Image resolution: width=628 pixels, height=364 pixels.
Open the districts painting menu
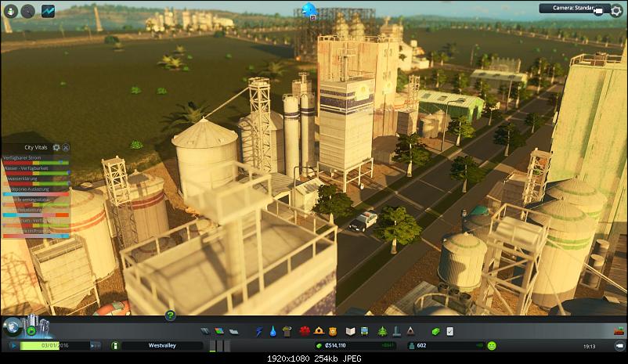[234, 332]
